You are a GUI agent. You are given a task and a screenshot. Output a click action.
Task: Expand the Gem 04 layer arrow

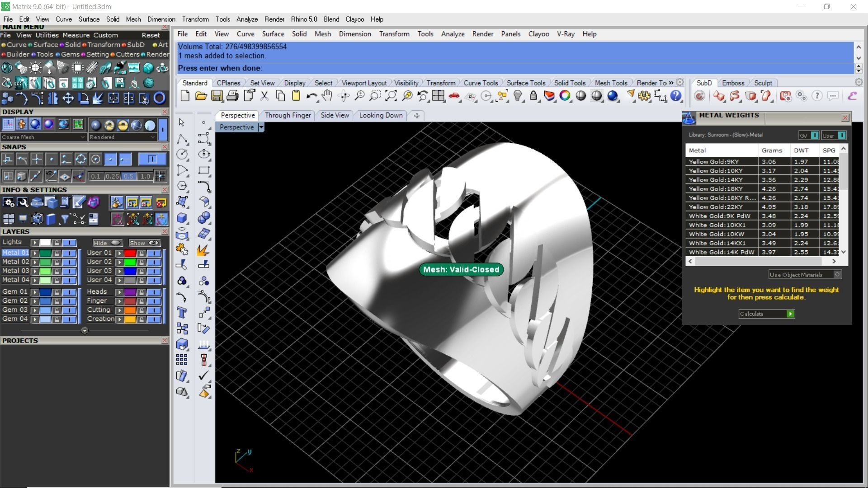34,319
